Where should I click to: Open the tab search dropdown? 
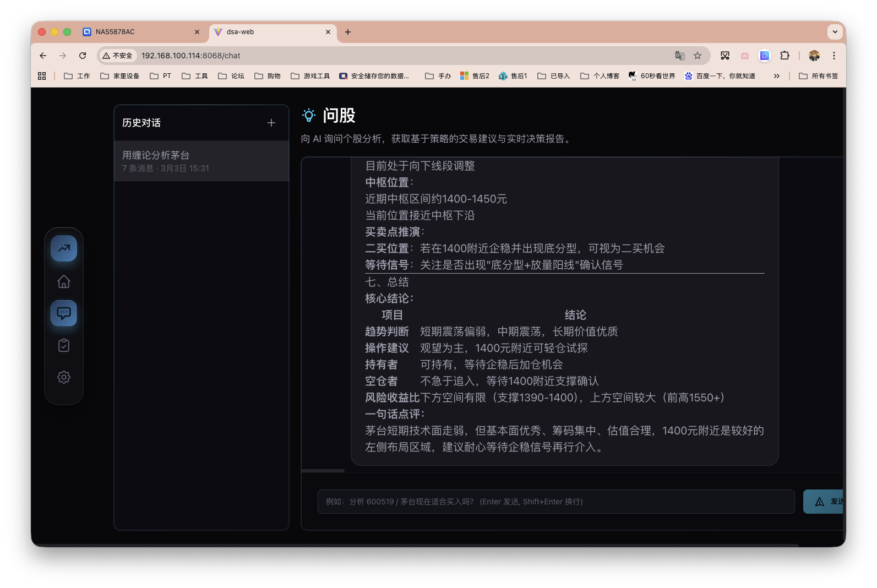pos(835,32)
